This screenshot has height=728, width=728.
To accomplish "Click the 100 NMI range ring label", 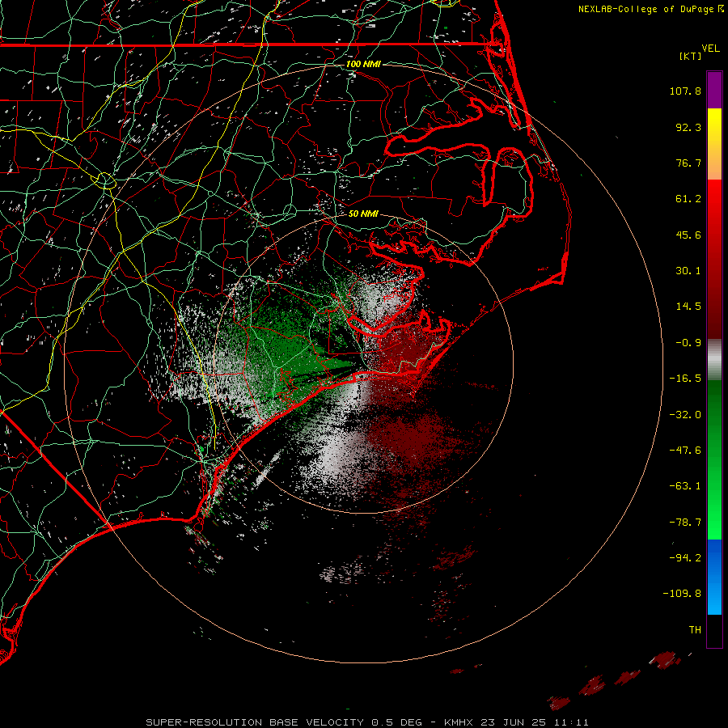I will pos(363,64).
